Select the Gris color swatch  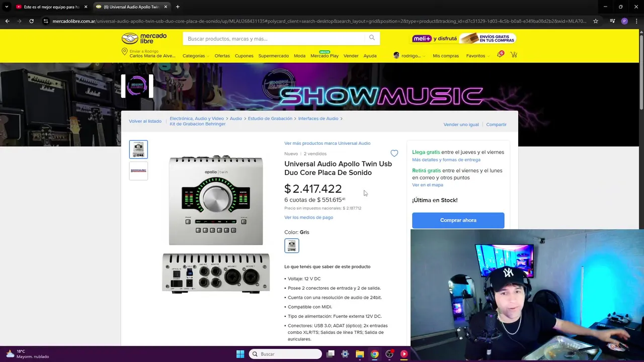[292, 245]
